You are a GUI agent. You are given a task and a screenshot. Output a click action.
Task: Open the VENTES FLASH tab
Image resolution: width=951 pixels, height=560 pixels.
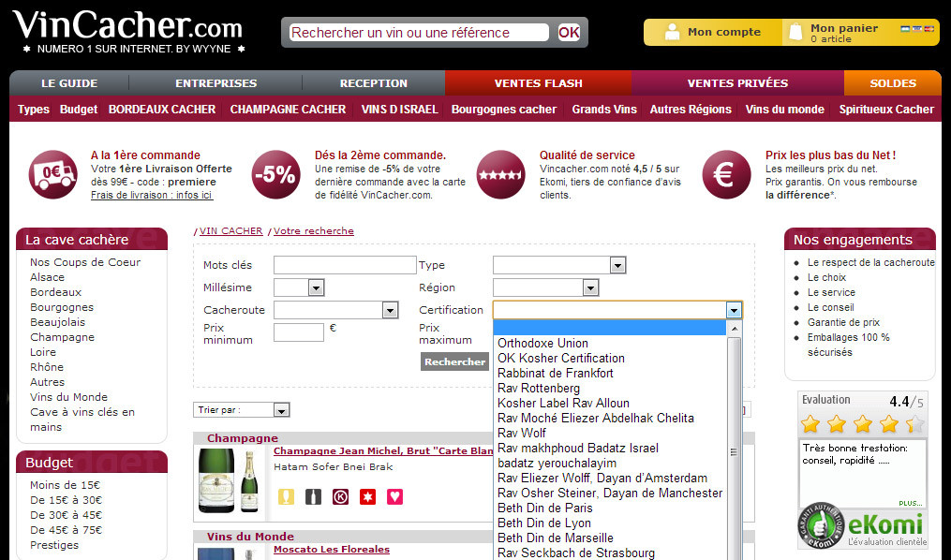point(539,83)
